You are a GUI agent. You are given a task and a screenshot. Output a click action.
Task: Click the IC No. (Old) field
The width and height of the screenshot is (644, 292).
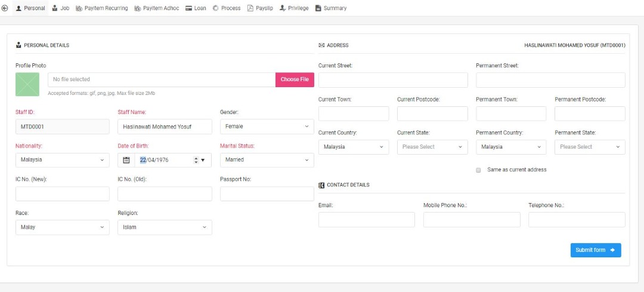(165, 194)
